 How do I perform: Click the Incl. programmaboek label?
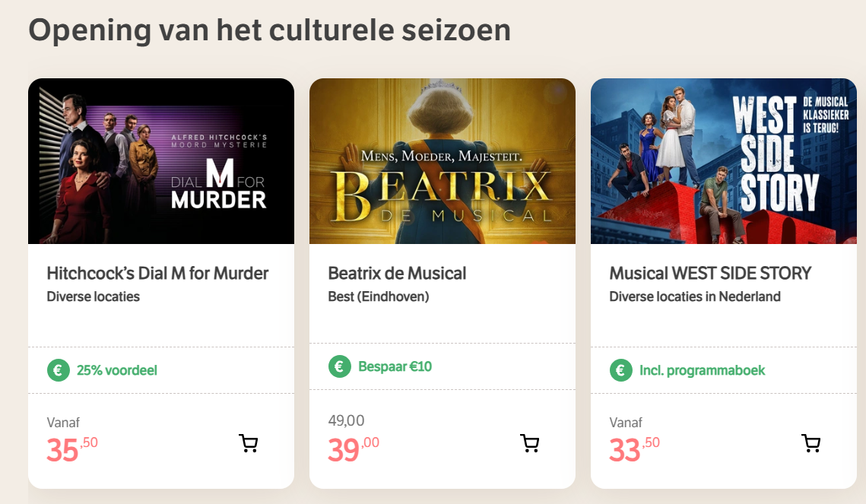click(x=702, y=371)
